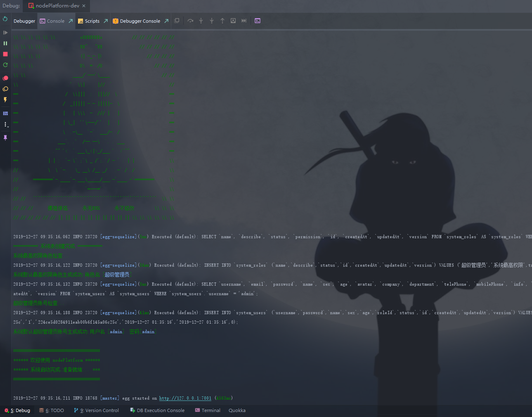Click the Resume Program icon
The height and width of the screenshot is (417, 532).
click(x=5, y=33)
